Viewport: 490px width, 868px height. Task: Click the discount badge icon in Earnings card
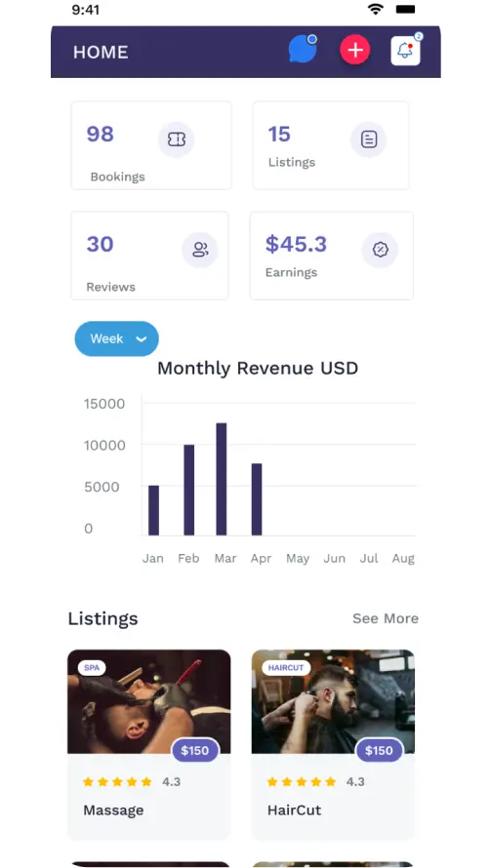[x=381, y=250]
